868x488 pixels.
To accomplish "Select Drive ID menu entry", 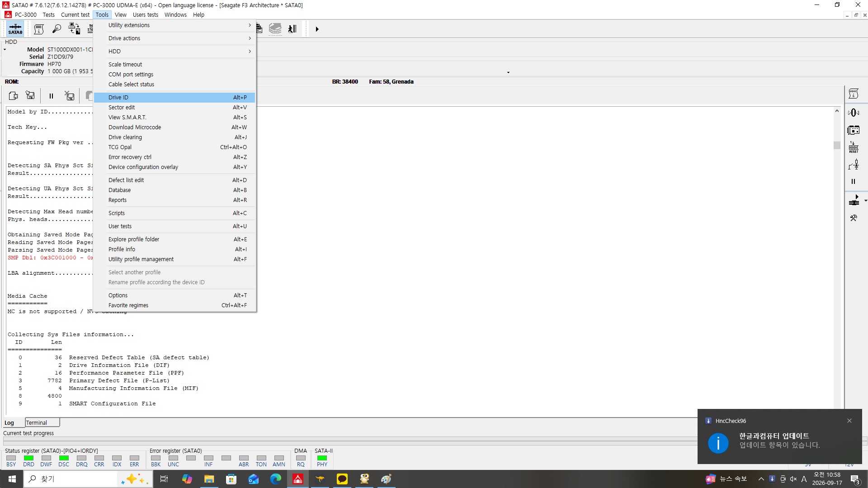I will tap(175, 98).
